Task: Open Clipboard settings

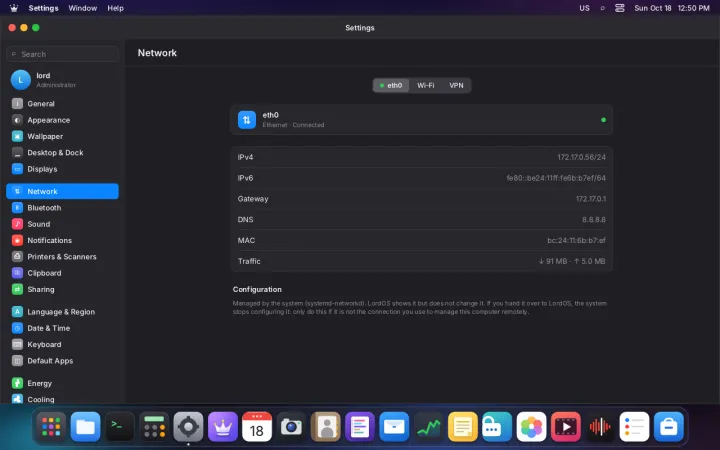Action: point(62,273)
